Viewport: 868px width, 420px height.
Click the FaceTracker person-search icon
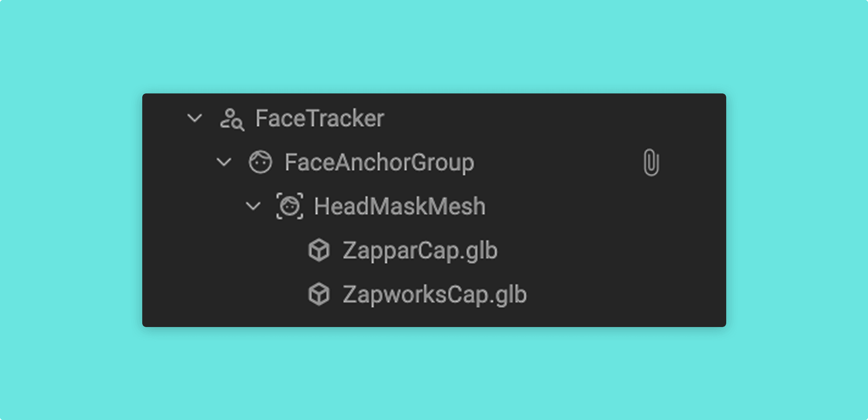click(x=232, y=120)
